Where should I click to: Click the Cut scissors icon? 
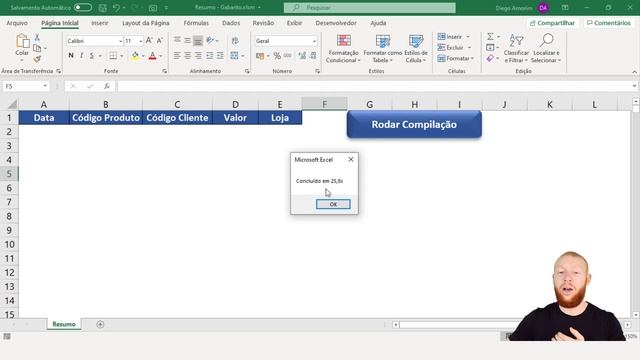point(37,38)
